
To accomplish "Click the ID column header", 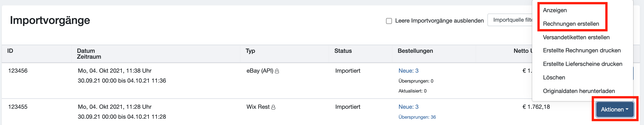I will [x=10, y=51].
